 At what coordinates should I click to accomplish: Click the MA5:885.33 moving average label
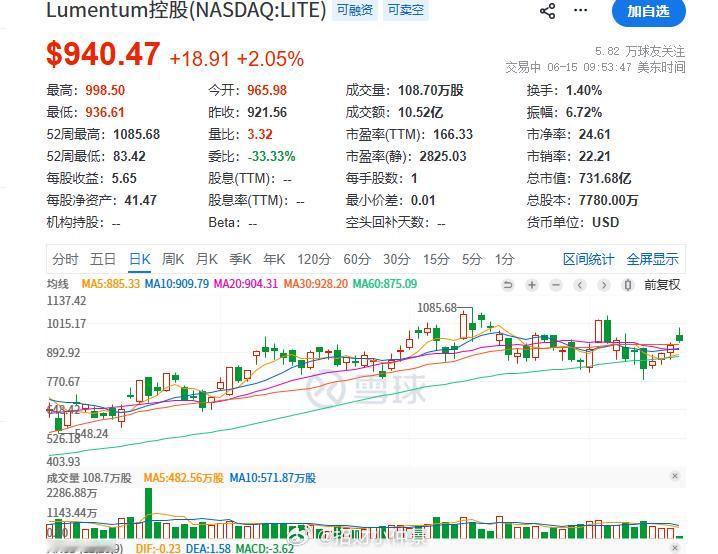[110, 284]
